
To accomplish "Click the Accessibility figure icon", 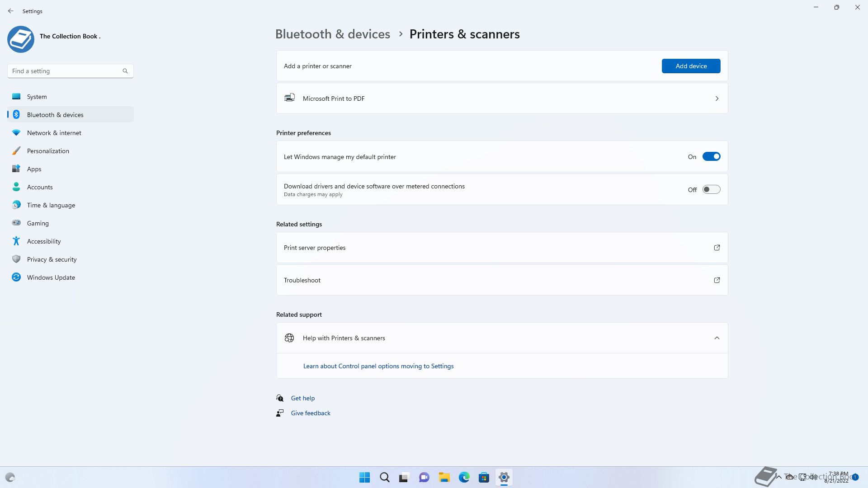I will [x=16, y=241].
